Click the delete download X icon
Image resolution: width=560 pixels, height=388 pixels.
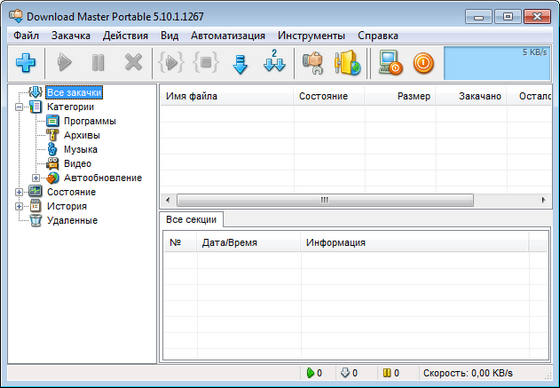point(133,63)
